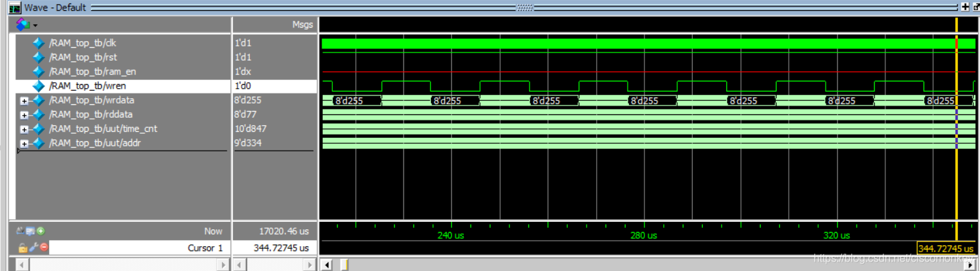980x271 pixels.
Task: Click the 280 us timeline label
Action: [x=643, y=236]
